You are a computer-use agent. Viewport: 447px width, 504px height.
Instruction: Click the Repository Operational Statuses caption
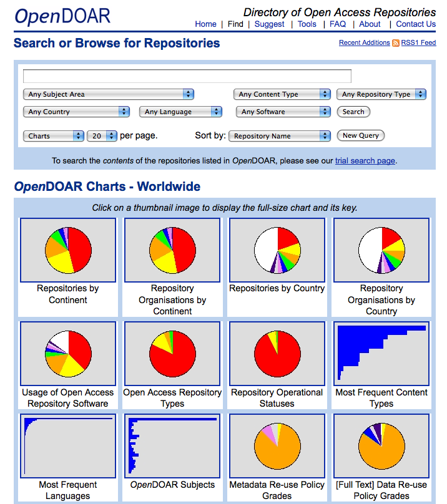tap(277, 398)
